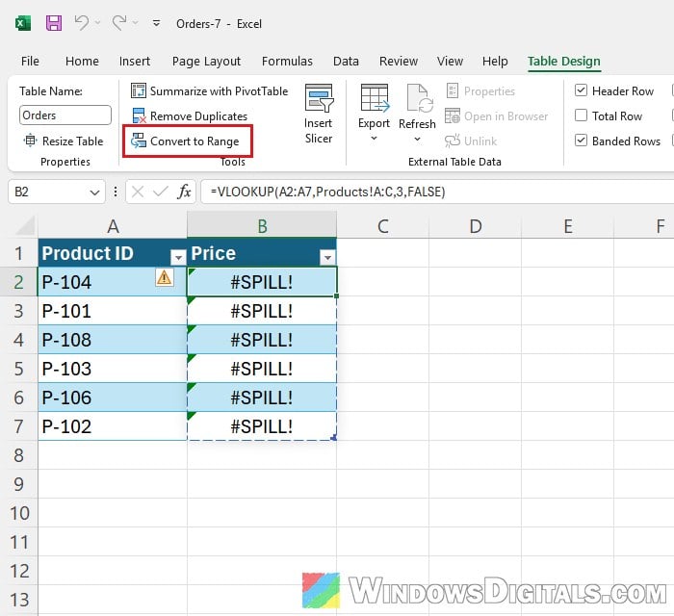This screenshot has height=616, width=674.
Task: Open the Data tab
Action: [x=346, y=62]
